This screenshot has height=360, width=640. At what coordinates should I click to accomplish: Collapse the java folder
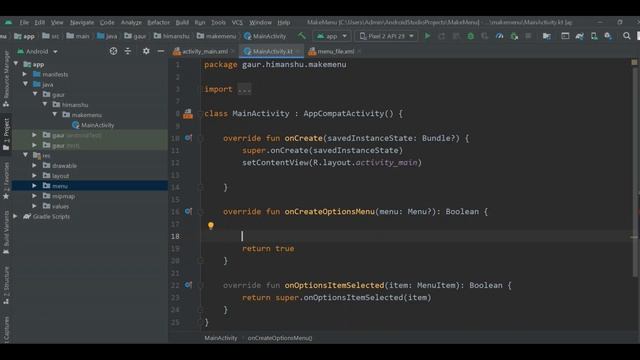tap(25, 84)
